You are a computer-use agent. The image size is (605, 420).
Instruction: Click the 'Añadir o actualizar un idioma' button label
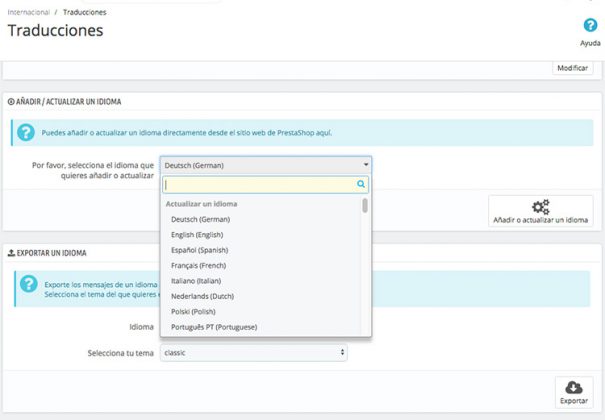click(x=540, y=219)
